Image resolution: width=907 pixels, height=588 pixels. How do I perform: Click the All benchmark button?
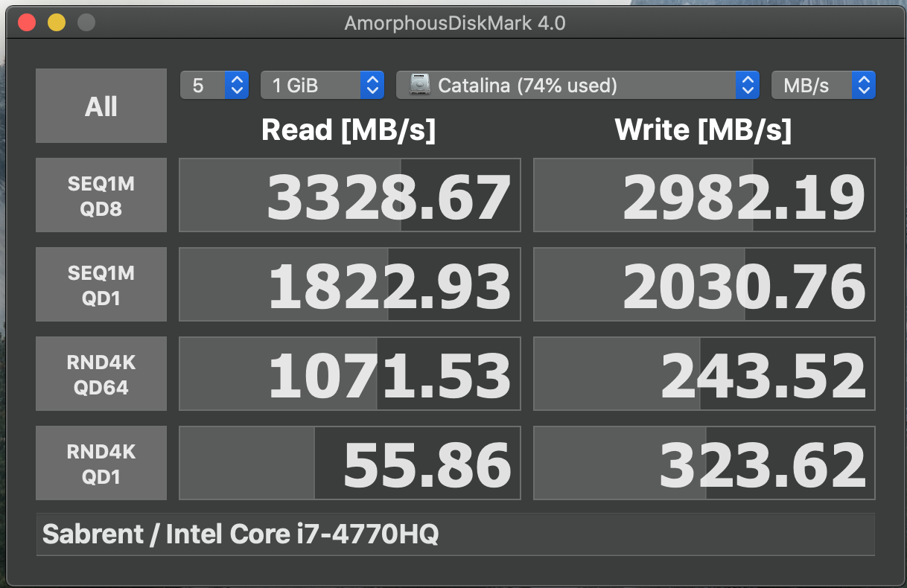(x=101, y=106)
